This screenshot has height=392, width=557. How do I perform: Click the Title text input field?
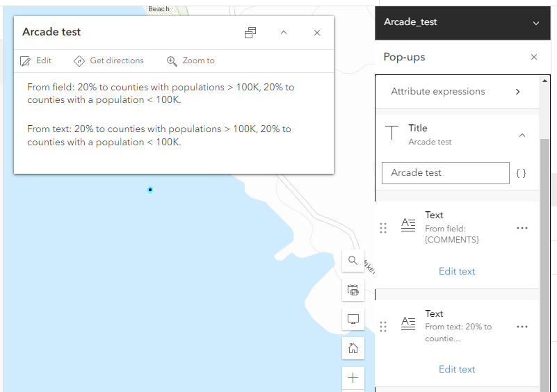click(445, 173)
